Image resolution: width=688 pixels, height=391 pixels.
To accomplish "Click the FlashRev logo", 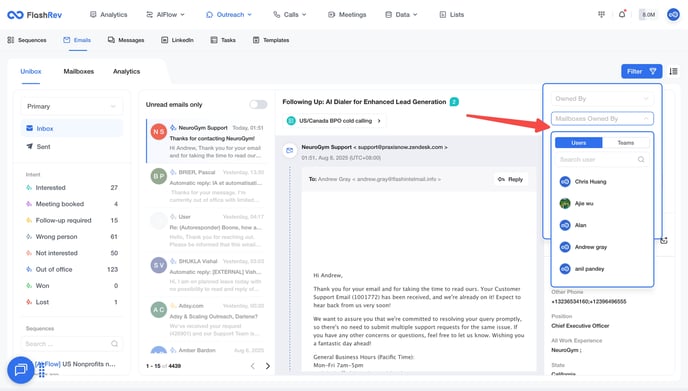I will tap(35, 15).
